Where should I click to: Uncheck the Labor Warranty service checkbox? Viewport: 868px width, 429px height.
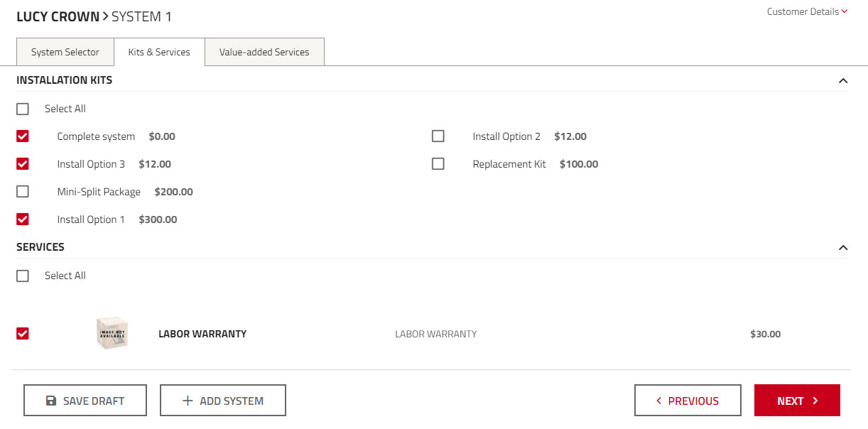click(23, 334)
